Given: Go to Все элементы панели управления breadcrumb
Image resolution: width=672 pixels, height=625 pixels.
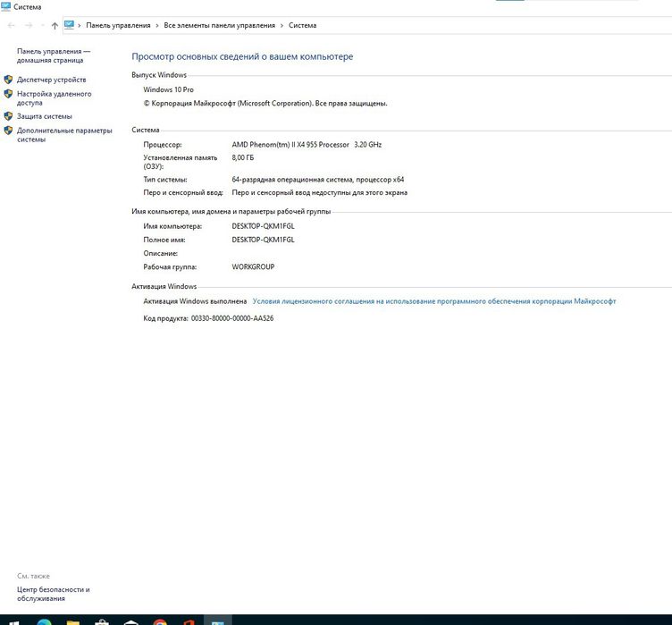Looking at the screenshot, I should click(220, 25).
